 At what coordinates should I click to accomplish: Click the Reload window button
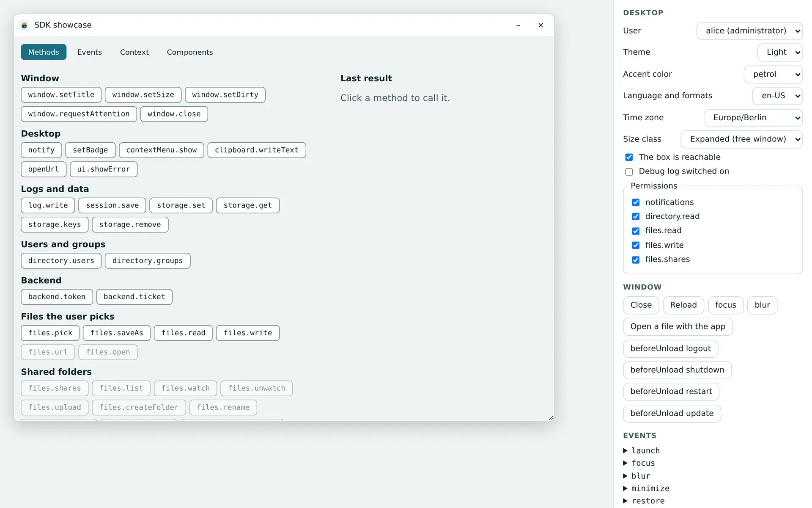(x=683, y=305)
